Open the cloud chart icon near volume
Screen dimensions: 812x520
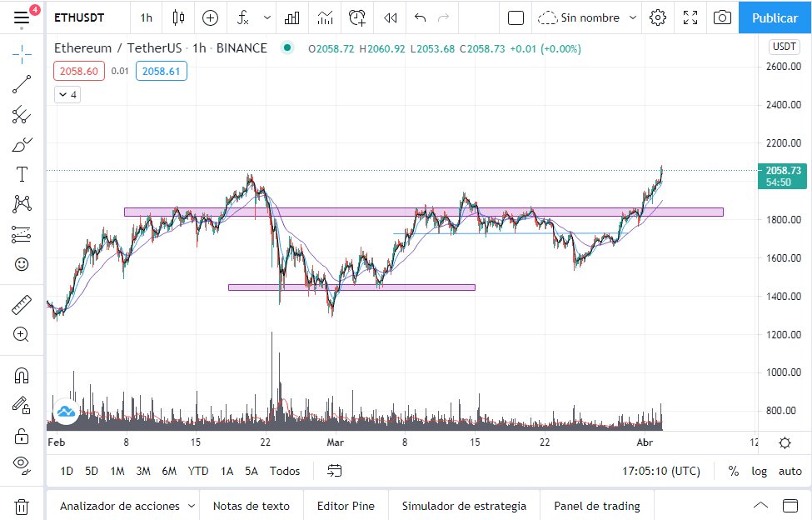click(x=66, y=412)
